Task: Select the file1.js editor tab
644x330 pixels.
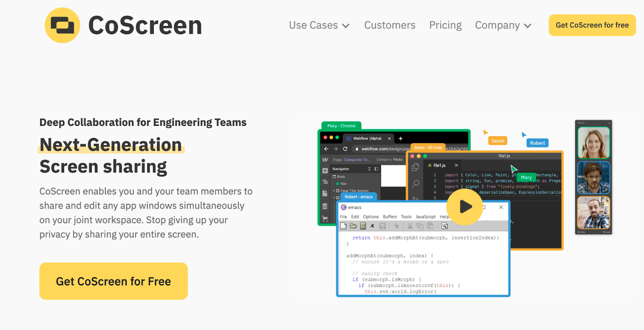Action: coord(439,165)
